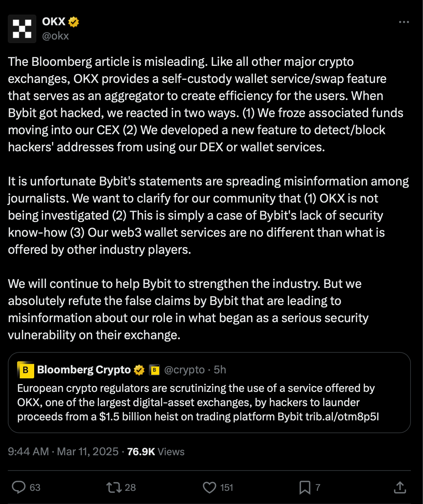The image size is (423, 504).
Task: Click Bloomberg Crypto account name
Action: click(x=84, y=370)
